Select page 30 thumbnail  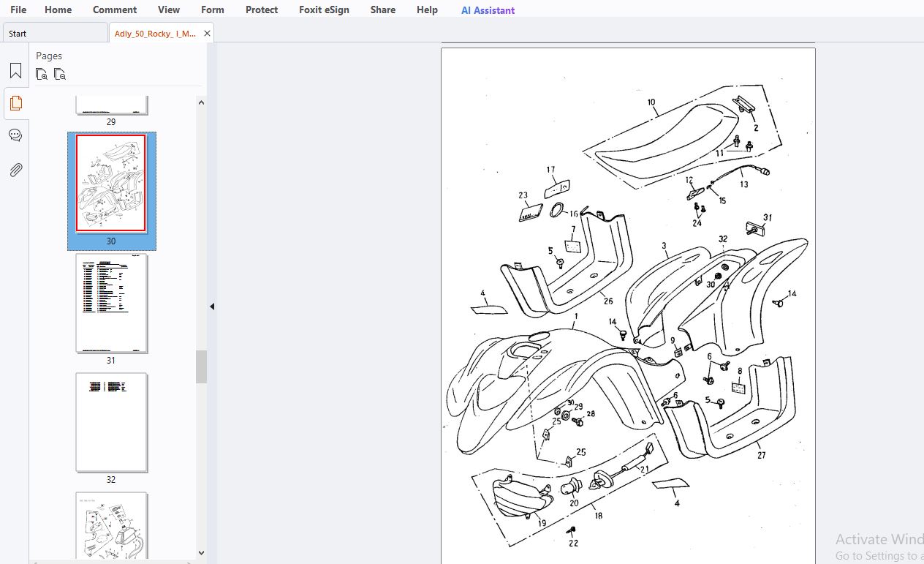pos(111,184)
